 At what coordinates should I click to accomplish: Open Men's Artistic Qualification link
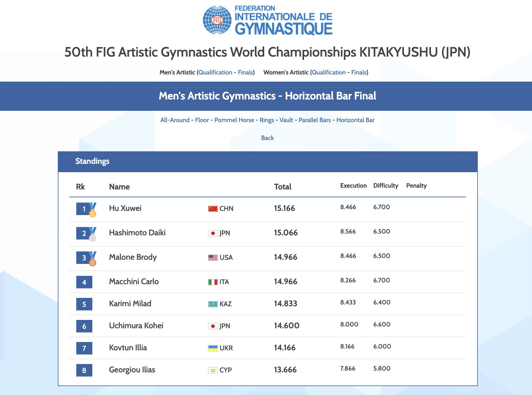tap(215, 72)
